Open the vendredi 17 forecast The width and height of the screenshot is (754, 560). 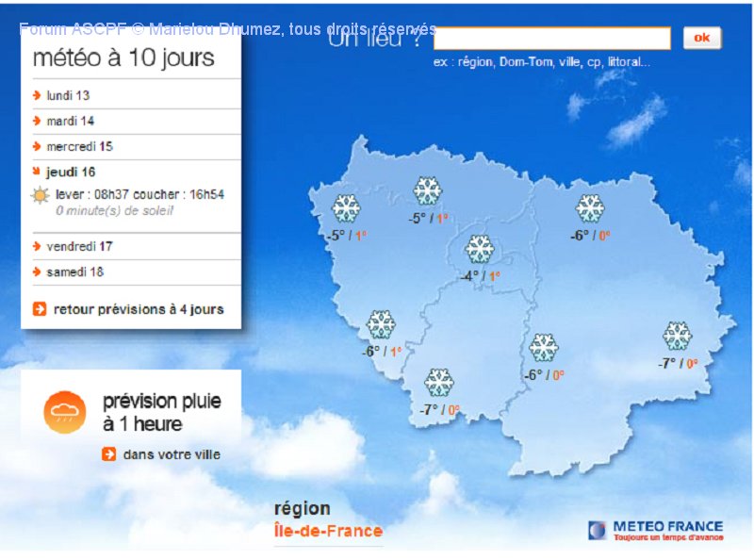[x=79, y=246]
